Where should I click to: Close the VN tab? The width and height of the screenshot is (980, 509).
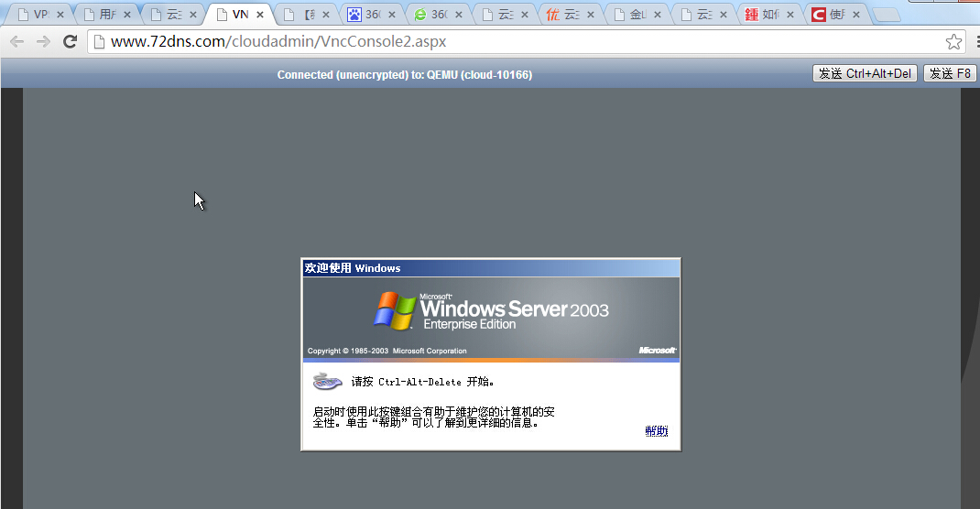click(260, 15)
